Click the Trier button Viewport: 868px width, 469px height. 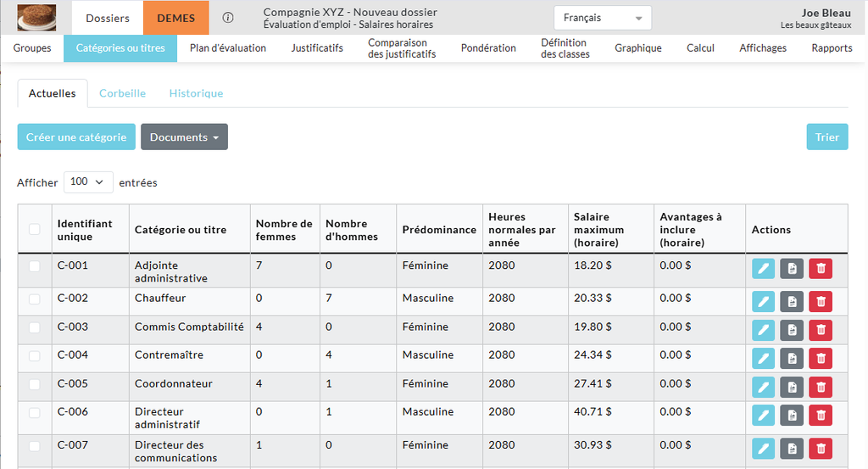[x=827, y=137]
